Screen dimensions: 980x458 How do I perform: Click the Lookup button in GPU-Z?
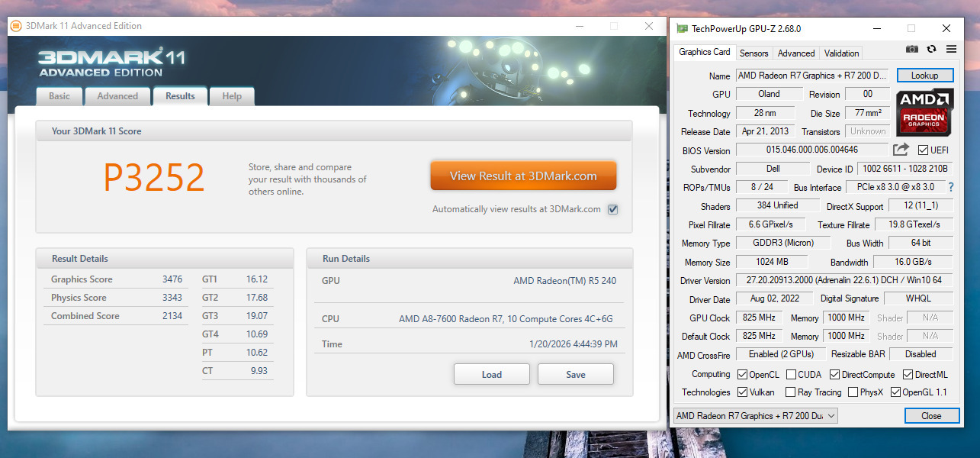(924, 76)
